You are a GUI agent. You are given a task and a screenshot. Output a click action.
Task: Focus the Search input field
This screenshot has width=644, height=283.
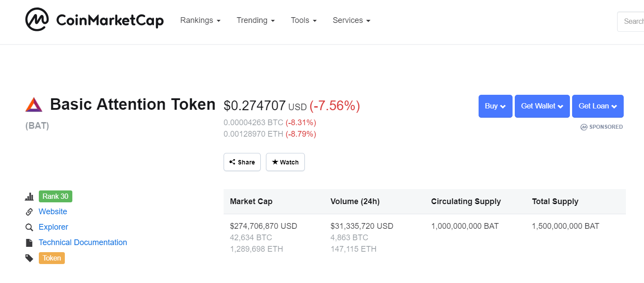[x=633, y=21]
